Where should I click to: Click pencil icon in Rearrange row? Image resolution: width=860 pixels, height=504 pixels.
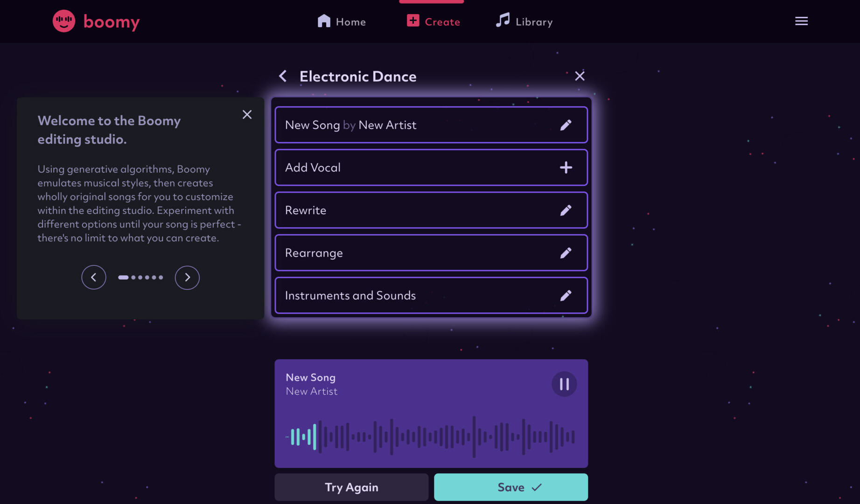click(x=566, y=253)
